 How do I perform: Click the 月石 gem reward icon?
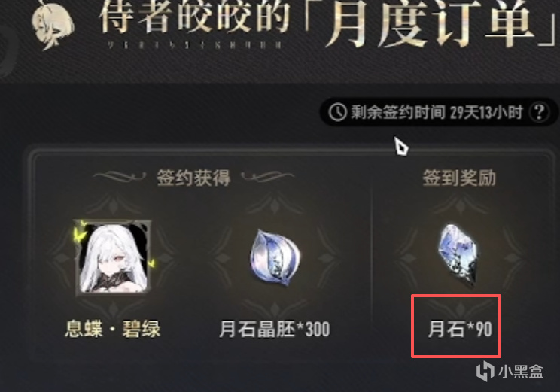coord(458,254)
